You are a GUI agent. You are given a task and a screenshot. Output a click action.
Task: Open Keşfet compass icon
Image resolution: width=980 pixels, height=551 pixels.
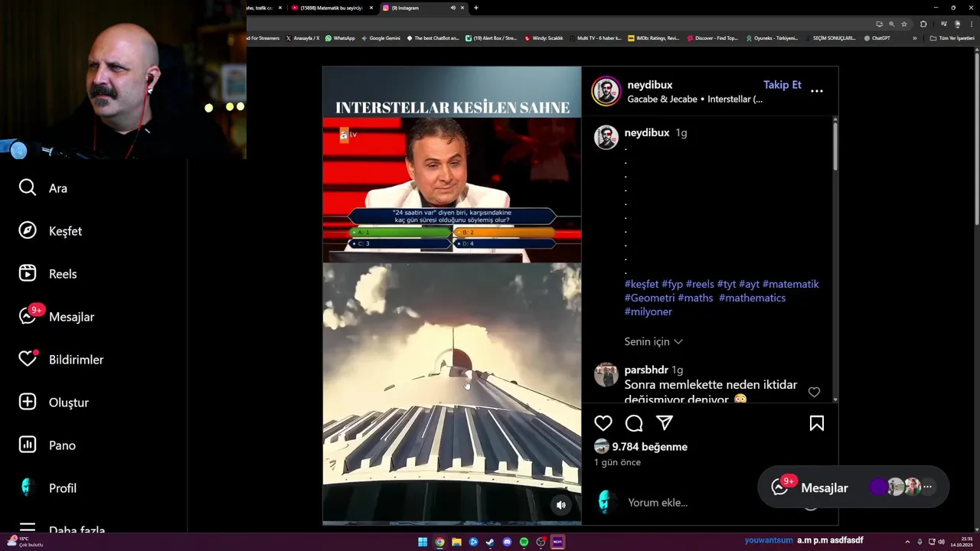28,230
